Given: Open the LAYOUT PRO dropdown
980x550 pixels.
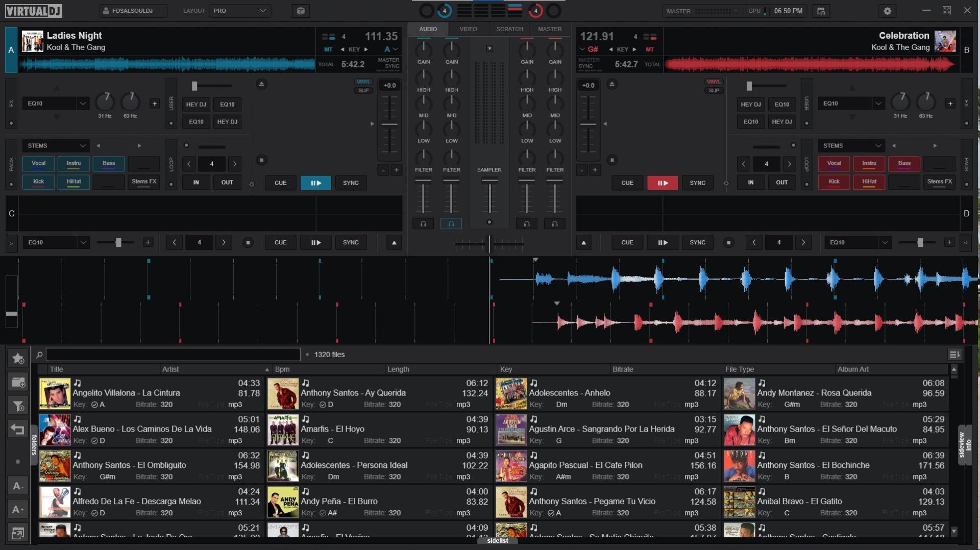Looking at the screenshot, I should [239, 11].
